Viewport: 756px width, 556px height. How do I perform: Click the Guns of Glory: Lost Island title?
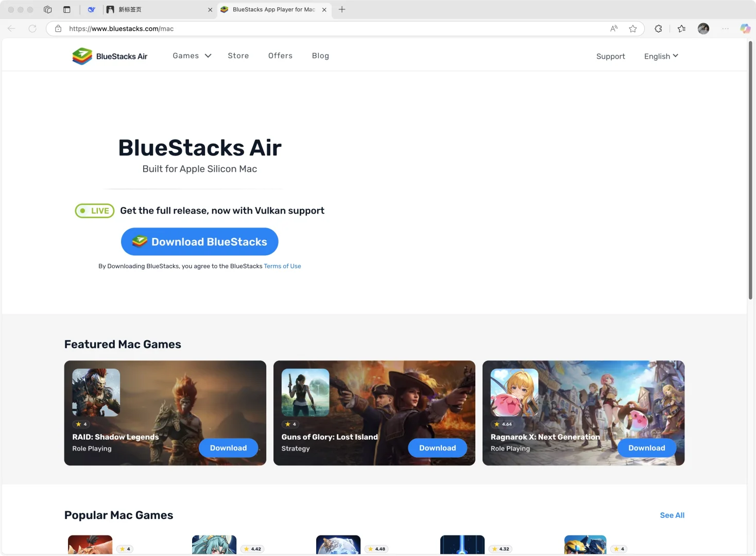(x=330, y=437)
